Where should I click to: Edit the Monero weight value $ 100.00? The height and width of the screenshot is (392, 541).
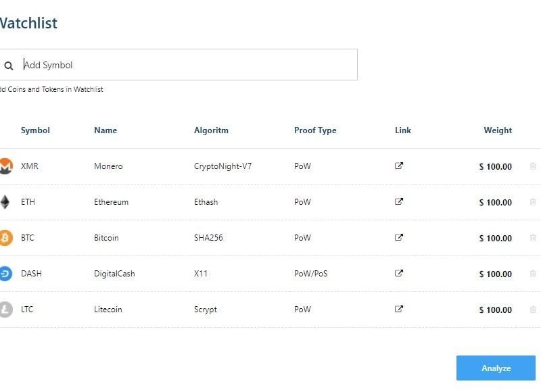[496, 167]
